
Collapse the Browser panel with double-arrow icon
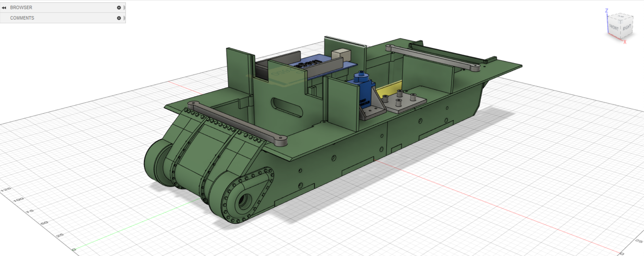pyautogui.click(x=4, y=7)
